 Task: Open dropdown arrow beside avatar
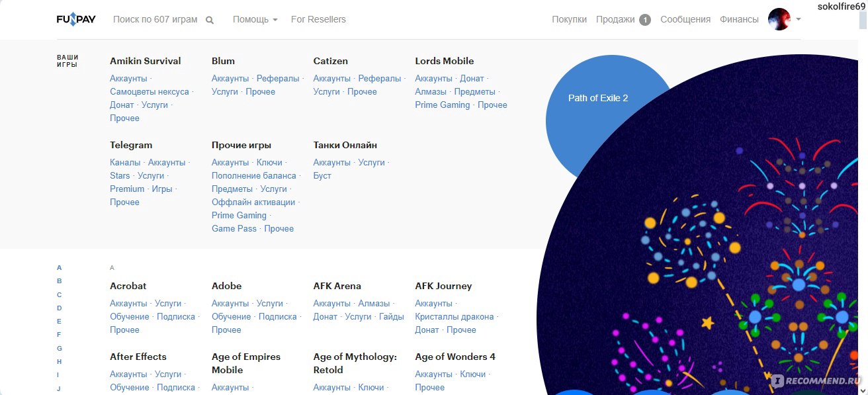click(x=798, y=20)
